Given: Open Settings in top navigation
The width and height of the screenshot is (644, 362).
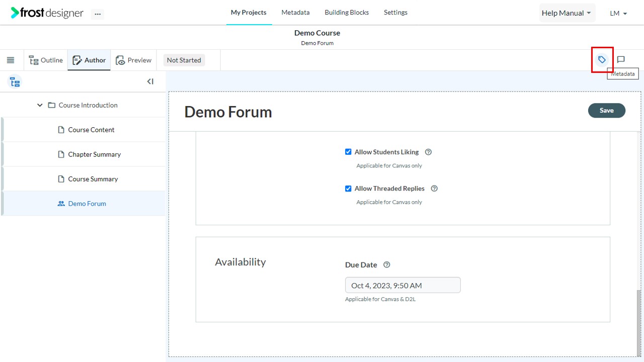Looking at the screenshot, I should pyautogui.click(x=395, y=13).
